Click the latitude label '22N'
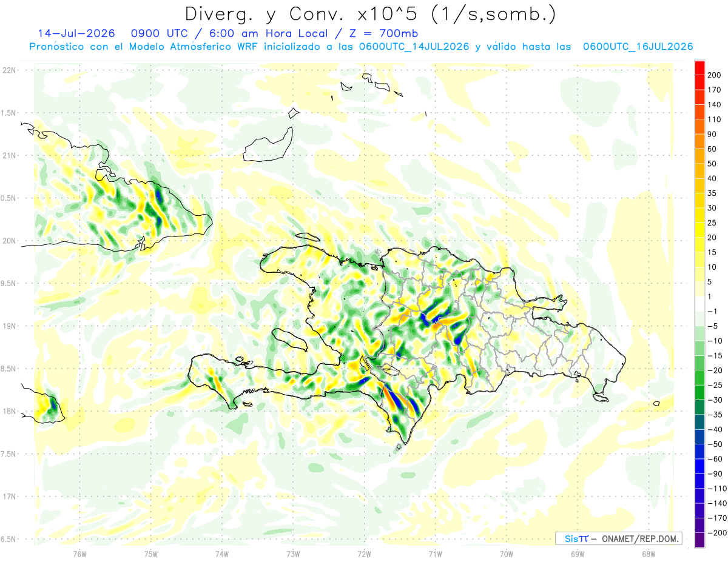The width and height of the screenshot is (728, 562). click(x=8, y=70)
